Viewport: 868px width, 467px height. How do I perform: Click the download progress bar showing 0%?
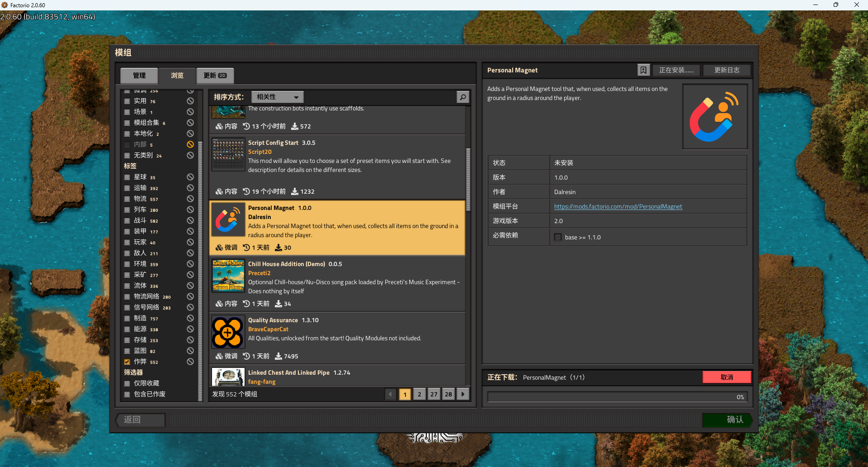coord(617,397)
